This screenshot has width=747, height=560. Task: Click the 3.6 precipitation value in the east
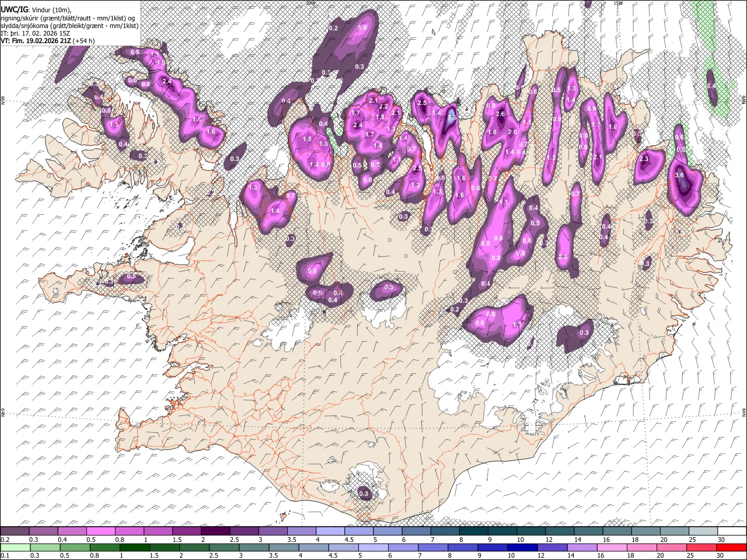point(679,175)
